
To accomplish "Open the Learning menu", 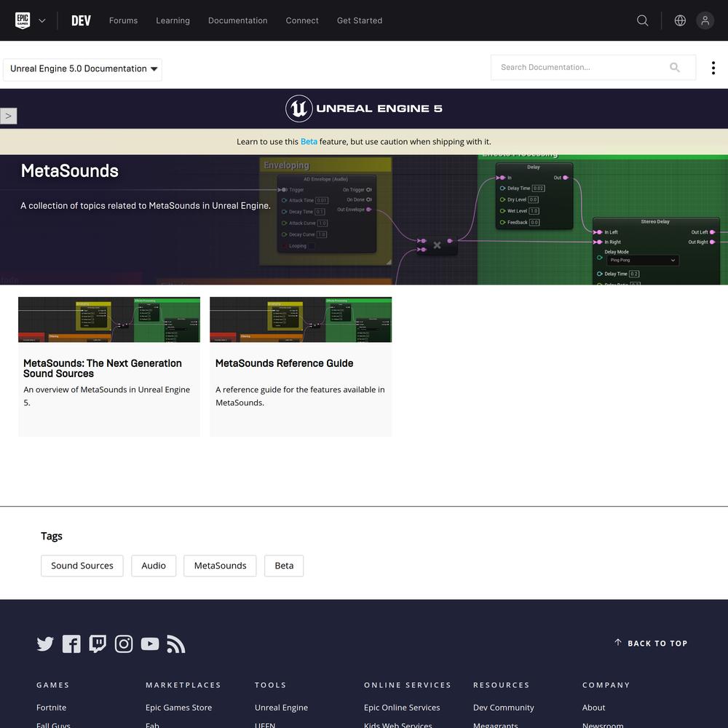I will pyautogui.click(x=173, y=20).
